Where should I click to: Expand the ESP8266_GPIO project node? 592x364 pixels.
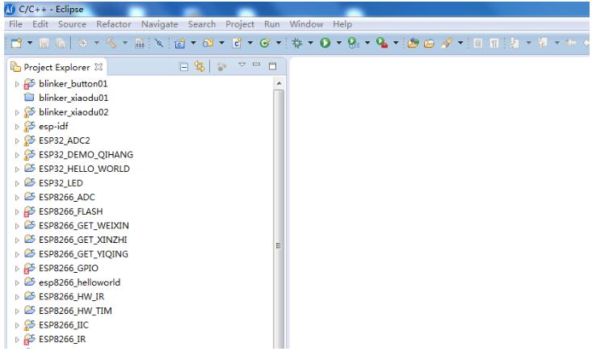point(17,269)
